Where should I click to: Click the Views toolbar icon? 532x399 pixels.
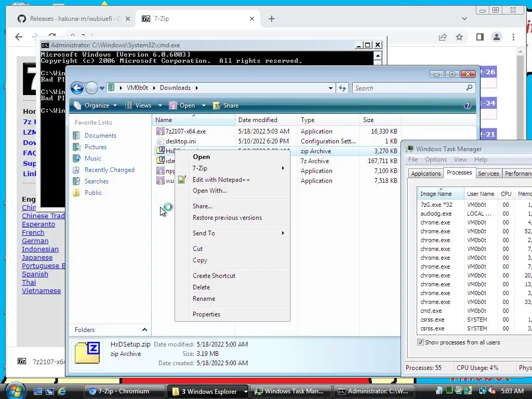point(129,105)
